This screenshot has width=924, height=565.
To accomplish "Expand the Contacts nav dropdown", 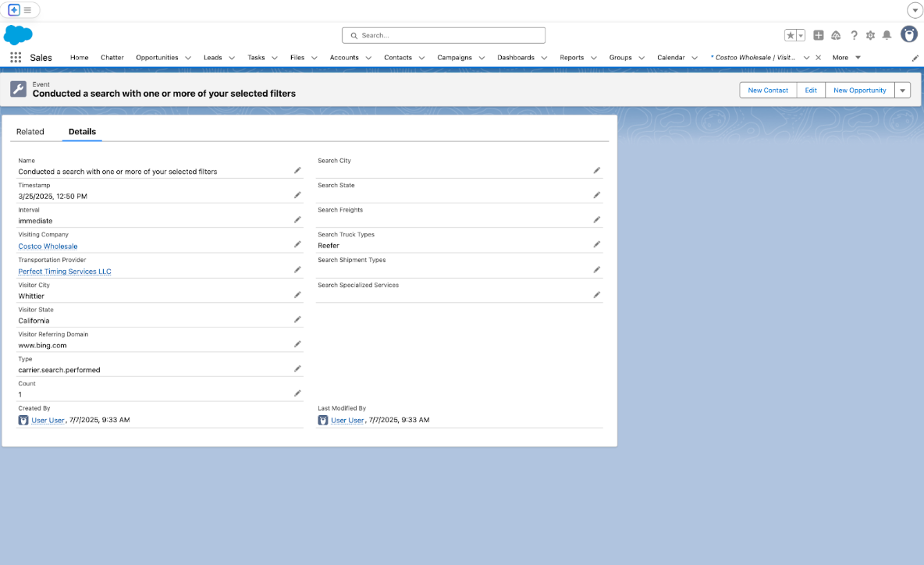I will click(421, 58).
